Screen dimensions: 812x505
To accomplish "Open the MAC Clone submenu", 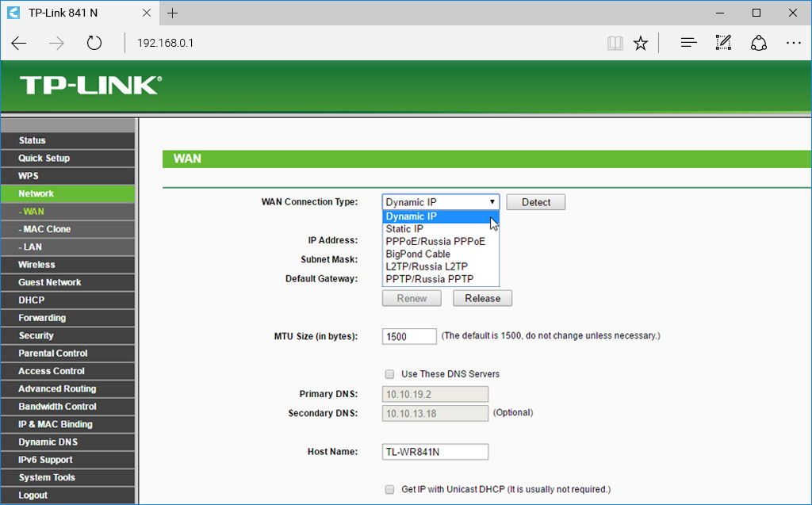I will click(68, 229).
